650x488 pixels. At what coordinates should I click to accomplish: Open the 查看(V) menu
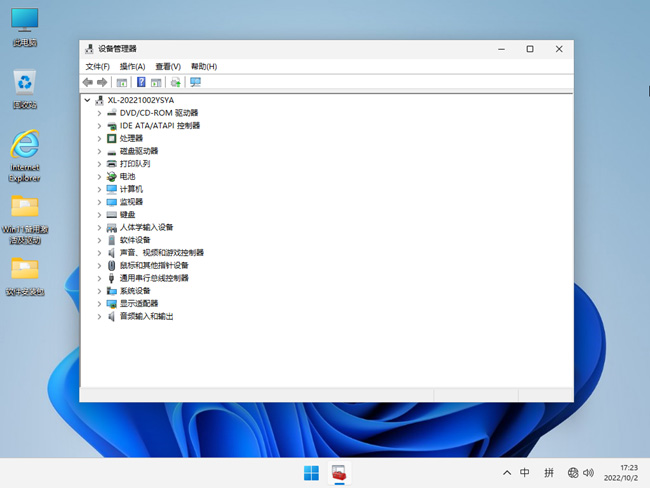click(x=168, y=66)
